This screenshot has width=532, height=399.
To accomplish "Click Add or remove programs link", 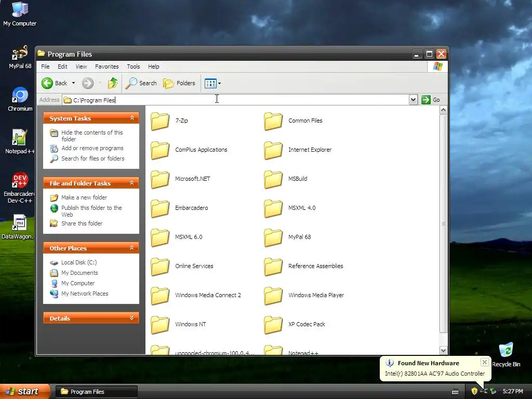I will click(x=92, y=148).
